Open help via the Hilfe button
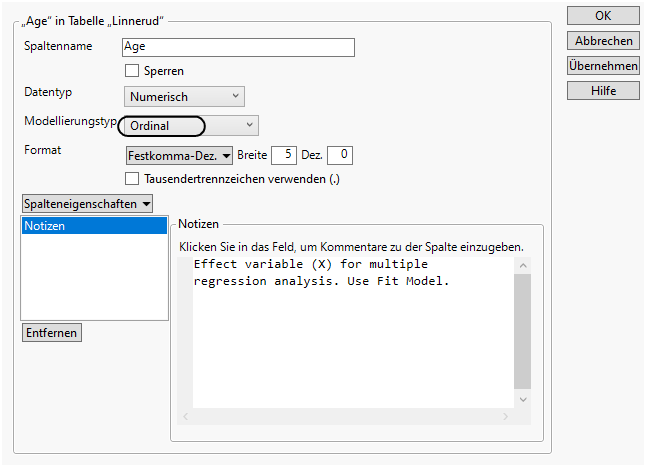Viewport: 646px width, 467px height. tap(603, 90)
